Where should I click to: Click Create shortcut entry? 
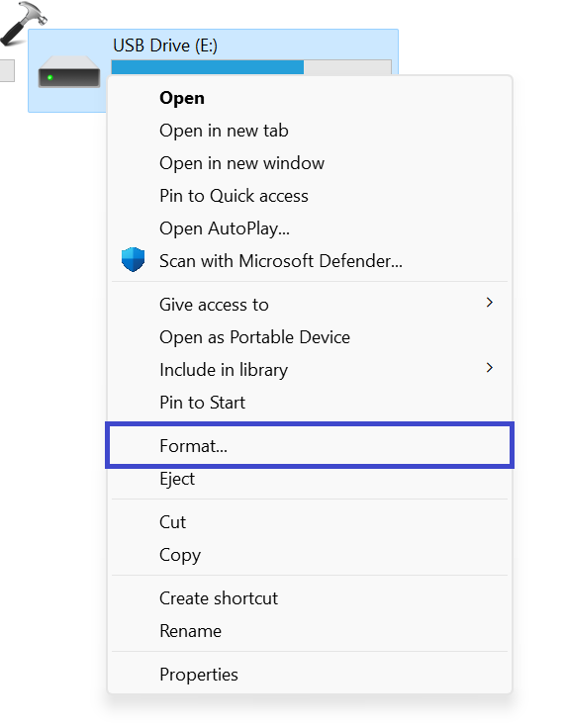(310, 598)
